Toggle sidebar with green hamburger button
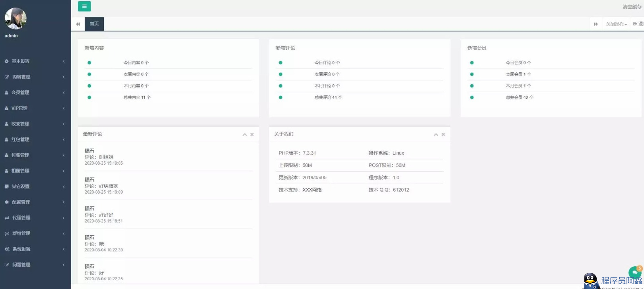644x289 pixels. 84,6
